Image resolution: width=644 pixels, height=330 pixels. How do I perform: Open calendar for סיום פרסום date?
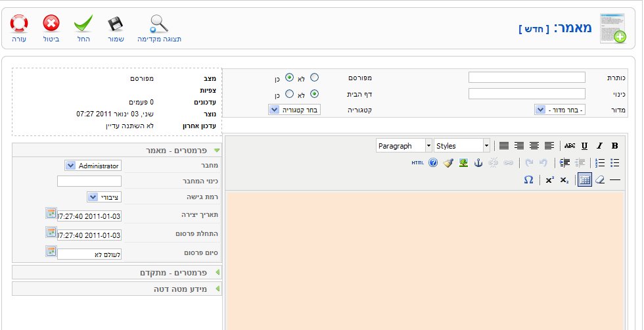51,251
